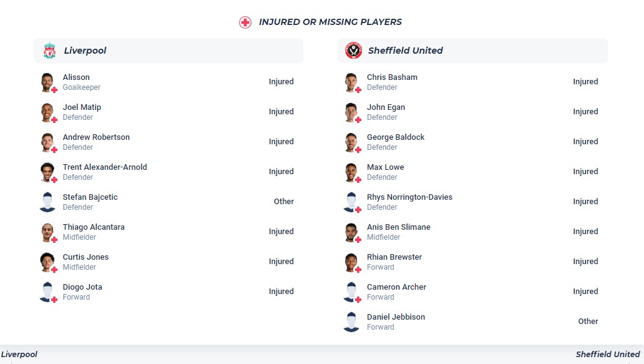
Task: Click Joel Matip's player photo
Action: (x=47, y=112)
